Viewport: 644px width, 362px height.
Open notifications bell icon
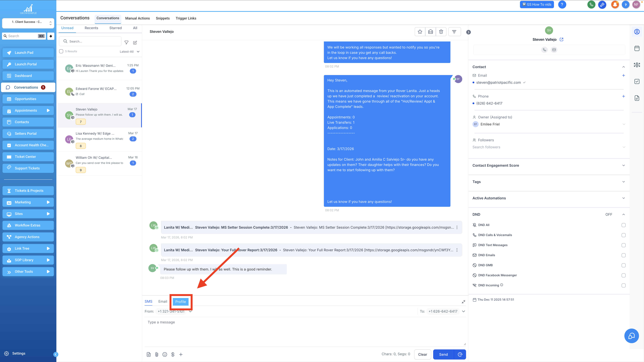615,5
